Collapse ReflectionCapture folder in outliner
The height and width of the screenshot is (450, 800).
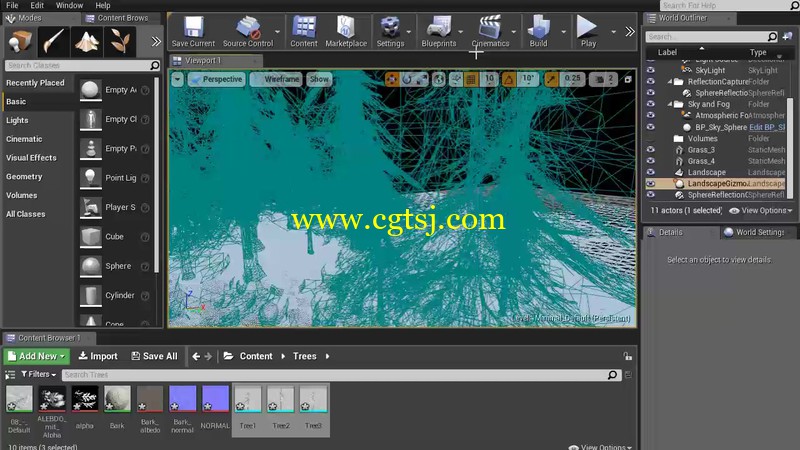click(669, 82)
